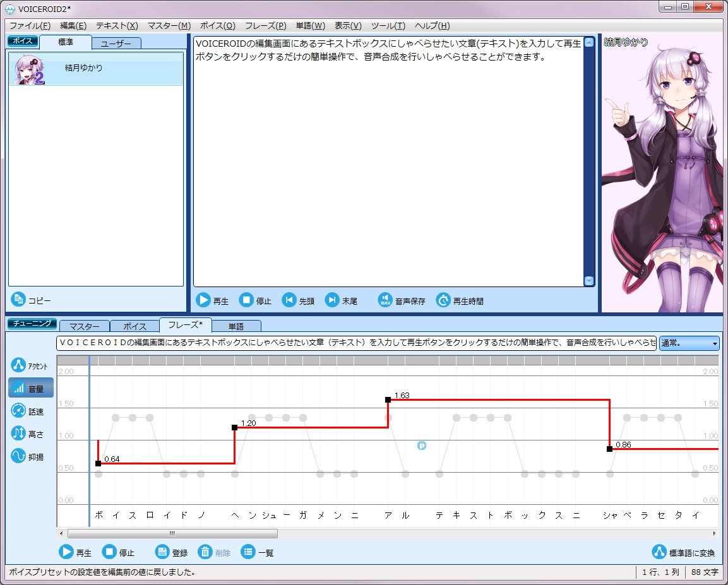This screenshot has height=585, width=728.
Task: Select the アクセント tuning mode
Action: [x=30, y=365]
